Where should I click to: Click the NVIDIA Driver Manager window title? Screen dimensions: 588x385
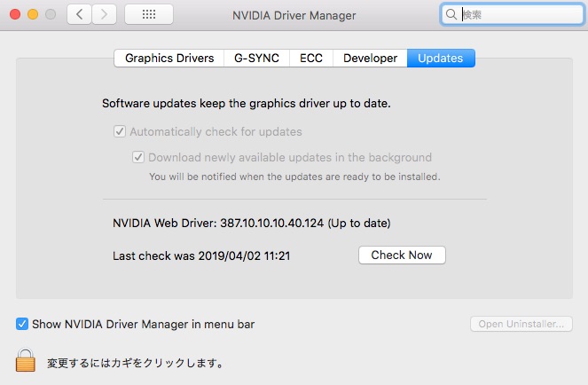(x=294, y=15)
